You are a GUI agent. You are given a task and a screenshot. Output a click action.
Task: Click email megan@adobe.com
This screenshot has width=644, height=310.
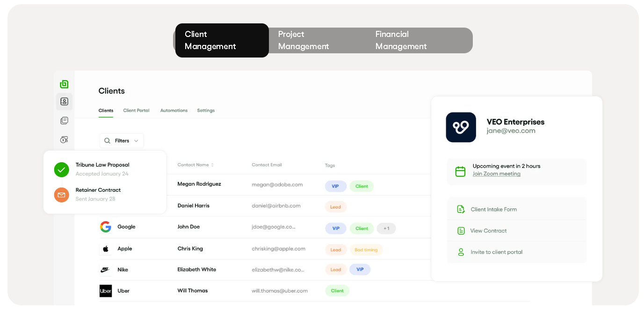point(277,185)
